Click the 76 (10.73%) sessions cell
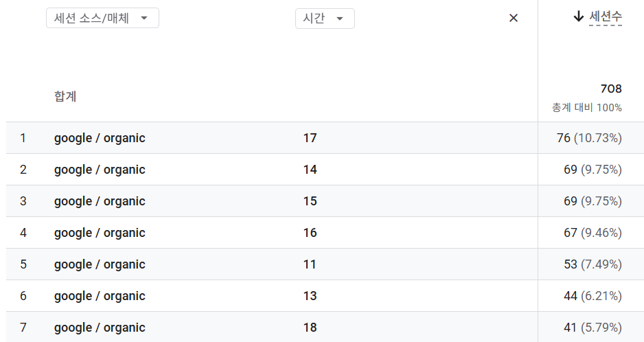 coord(589,138)
